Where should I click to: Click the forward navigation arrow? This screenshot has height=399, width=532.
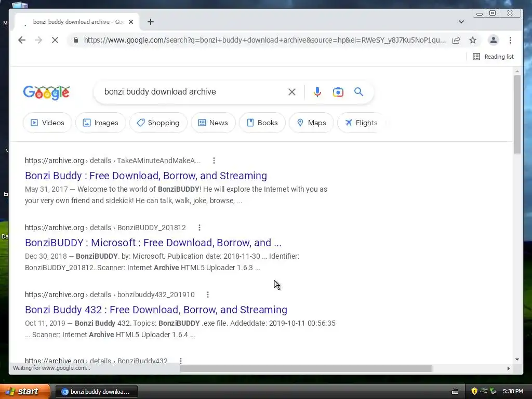[38, 40]
